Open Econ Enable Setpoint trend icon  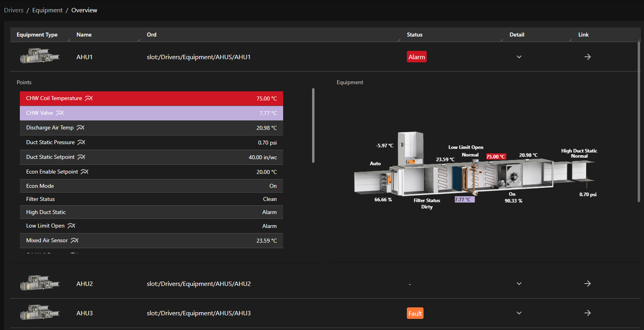pyautogui.click(x=84, y=172)
